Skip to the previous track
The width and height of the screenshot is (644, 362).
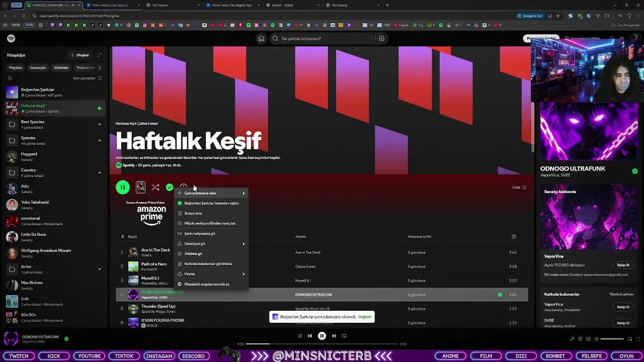(x=310, y=336)
